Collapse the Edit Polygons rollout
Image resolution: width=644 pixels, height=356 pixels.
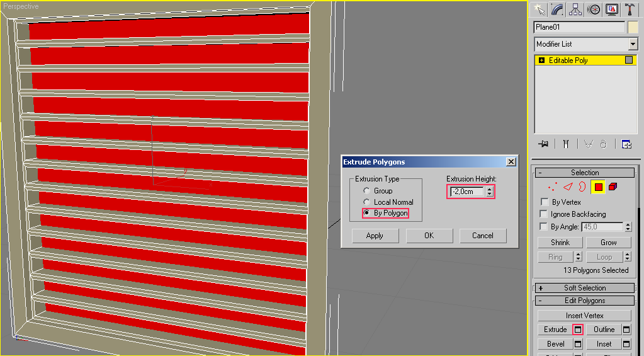(x=585, y=301)
